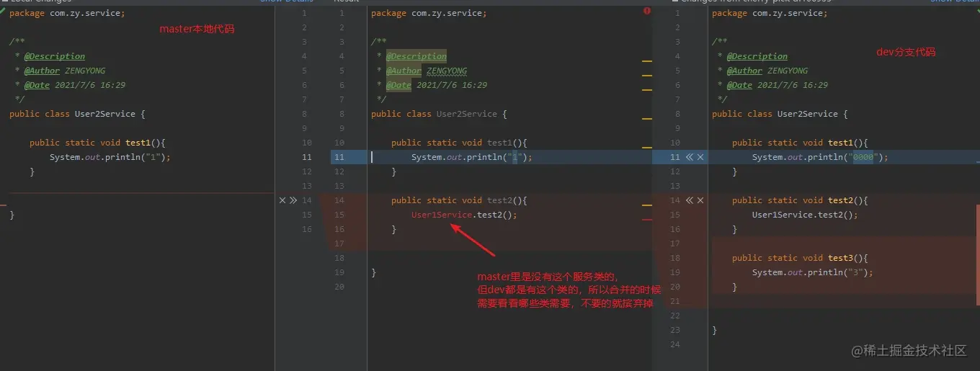Accept left change at line 14 with » arrows
The image size is (980, 371).
pyautogui.click(x=293, y=200)
